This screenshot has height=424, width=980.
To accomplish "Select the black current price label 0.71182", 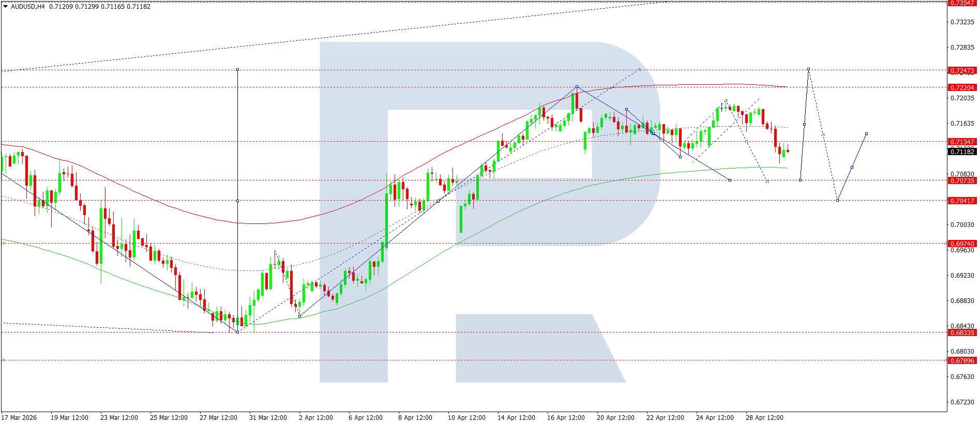I will [962, 152].
